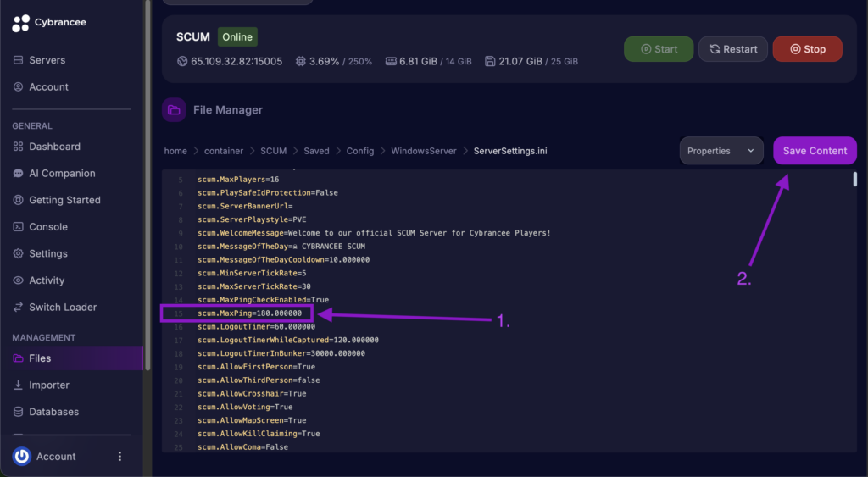868x477 pixels.
Task: Click the CPU usage chip icon
Action: (301, 61)
